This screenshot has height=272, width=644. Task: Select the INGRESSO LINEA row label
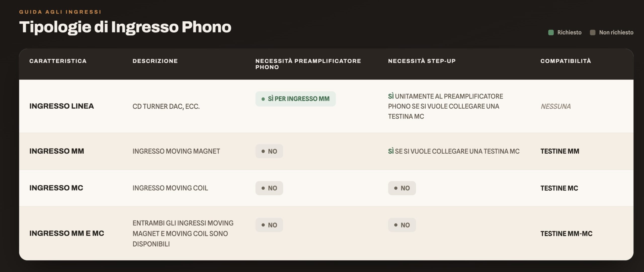tap(62, 106)
